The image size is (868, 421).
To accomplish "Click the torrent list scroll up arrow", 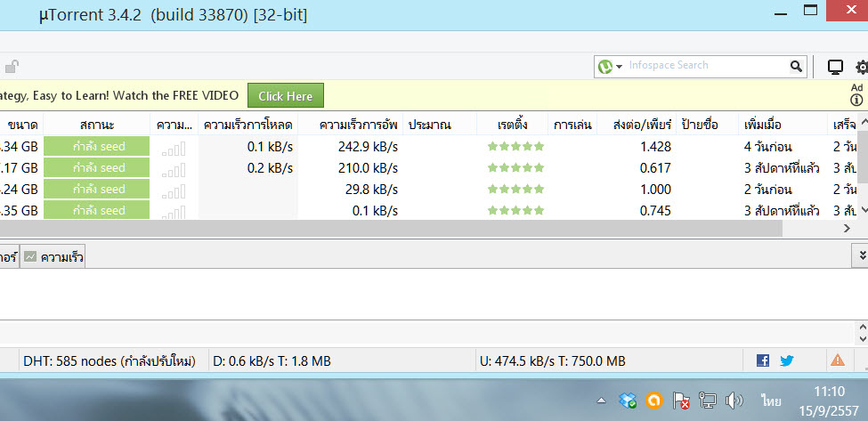I will [x=863, y=121].
